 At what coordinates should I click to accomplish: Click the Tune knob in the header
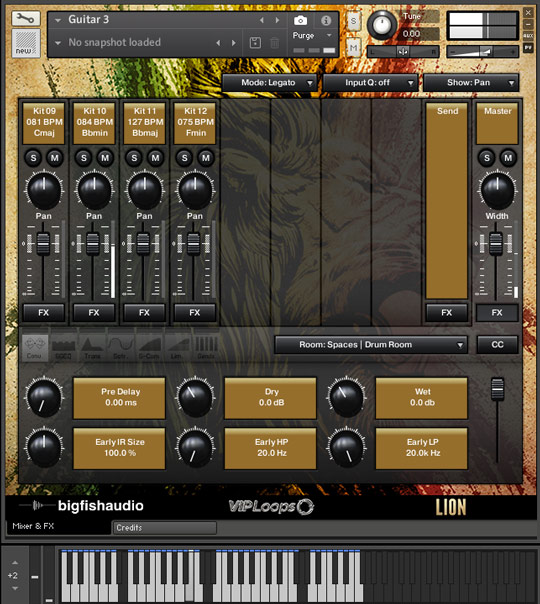pos(382,25)
